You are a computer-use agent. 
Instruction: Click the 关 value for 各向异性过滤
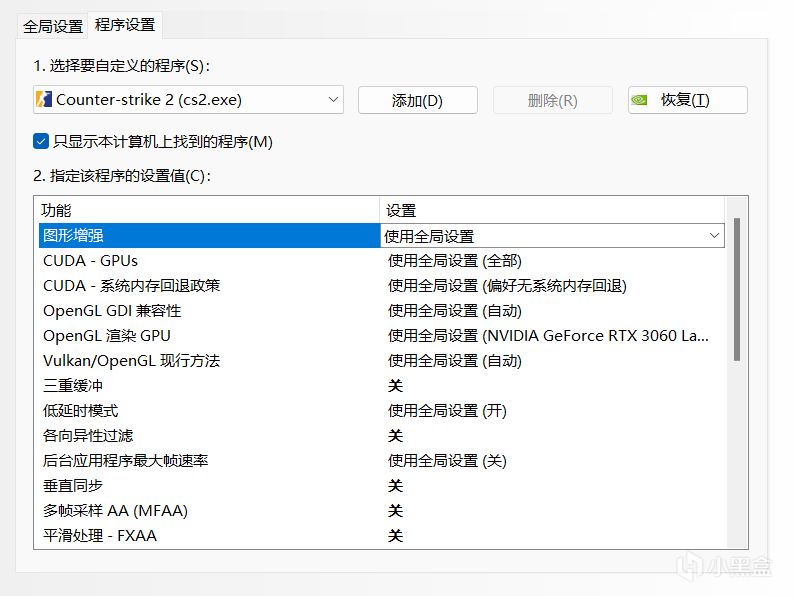click(395, 435)
